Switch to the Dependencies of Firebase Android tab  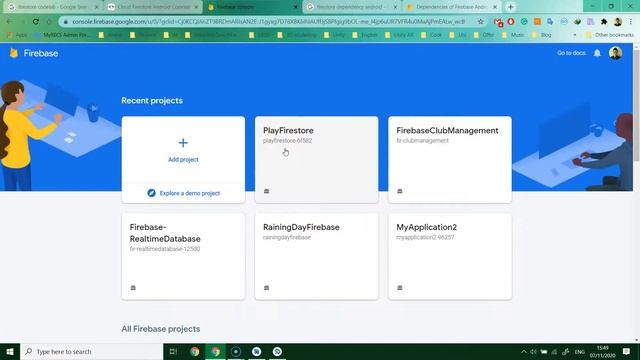pyautogui.click(x=452, y=7)
